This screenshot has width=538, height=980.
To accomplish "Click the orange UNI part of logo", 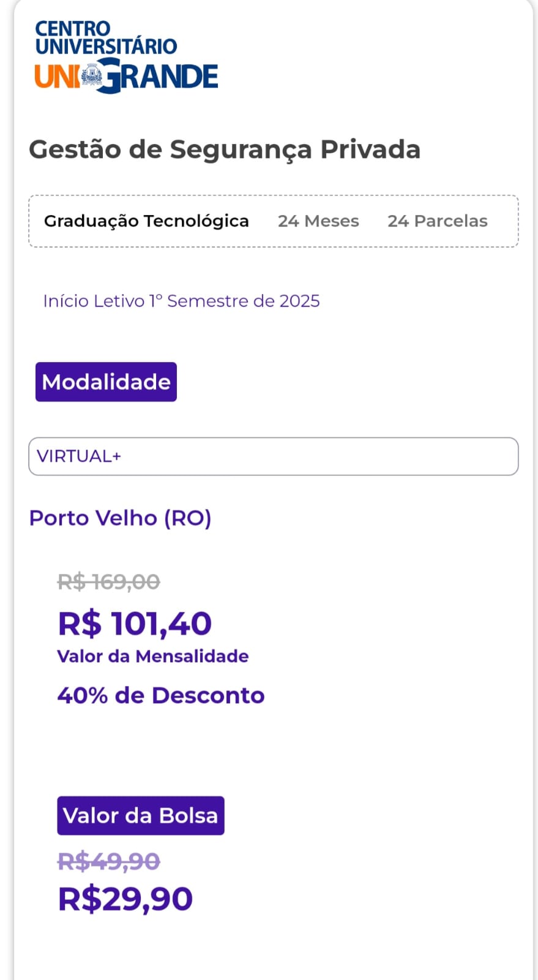I will (x=57, y=77).
